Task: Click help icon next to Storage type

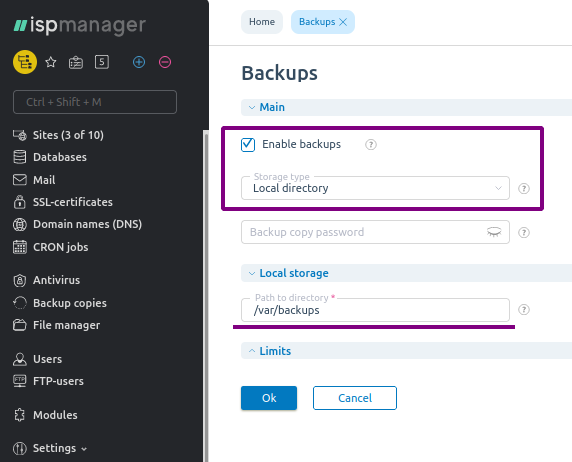Action: click(524, 188)
